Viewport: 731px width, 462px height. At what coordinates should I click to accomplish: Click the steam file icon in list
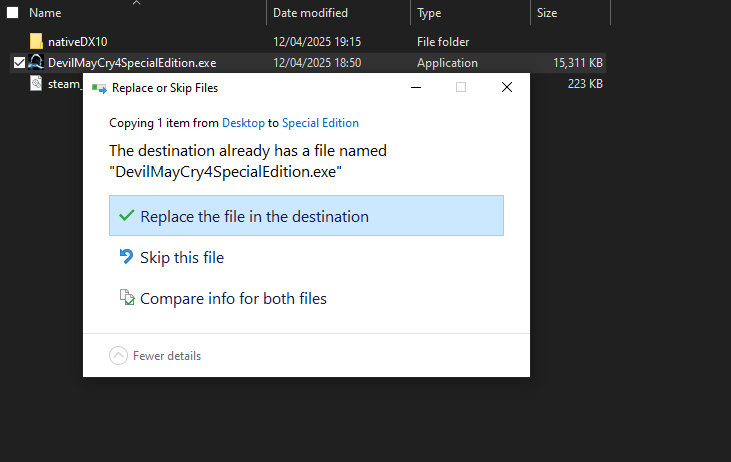37,84
